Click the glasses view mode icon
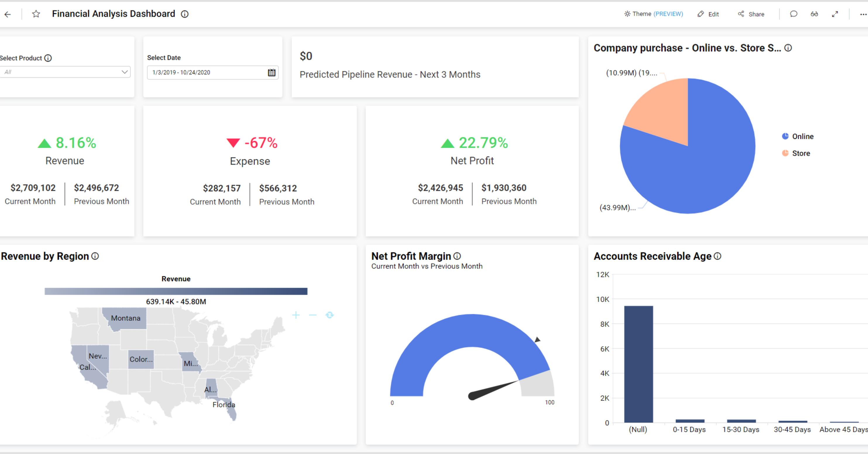Viewport: 868px width, 454px height. click(814, 14)
